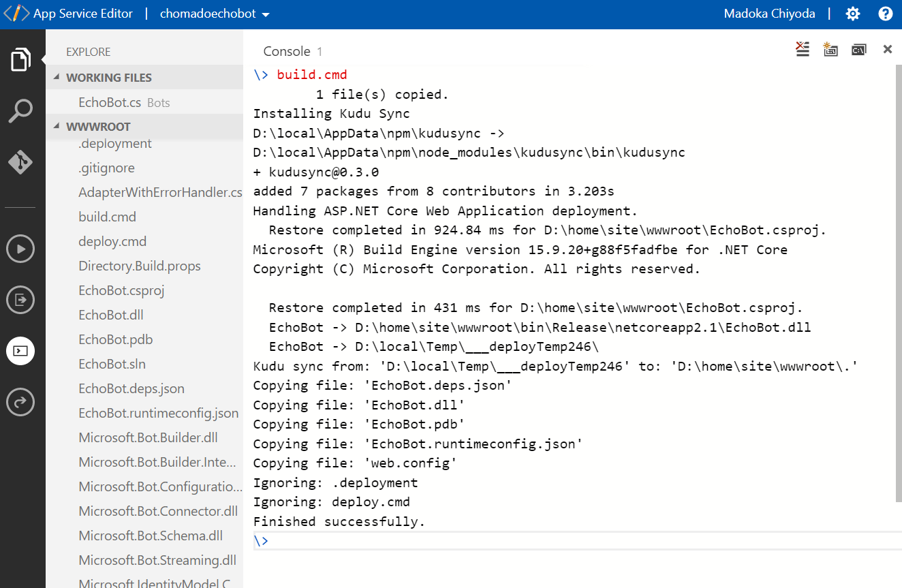902x588 pixels.
Task: Open the Git source control icon
Action: tap(20, 162)
